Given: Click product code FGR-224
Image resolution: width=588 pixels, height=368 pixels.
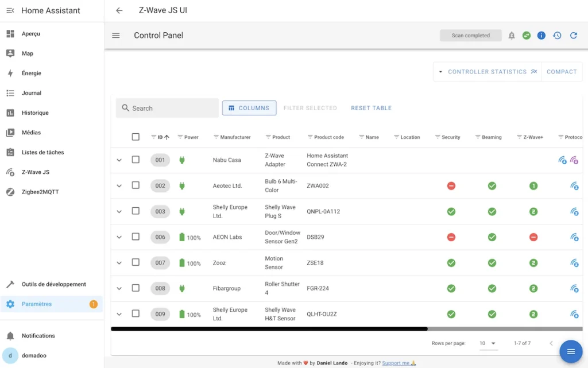Looking at the screenshot, I should point(318,289).
